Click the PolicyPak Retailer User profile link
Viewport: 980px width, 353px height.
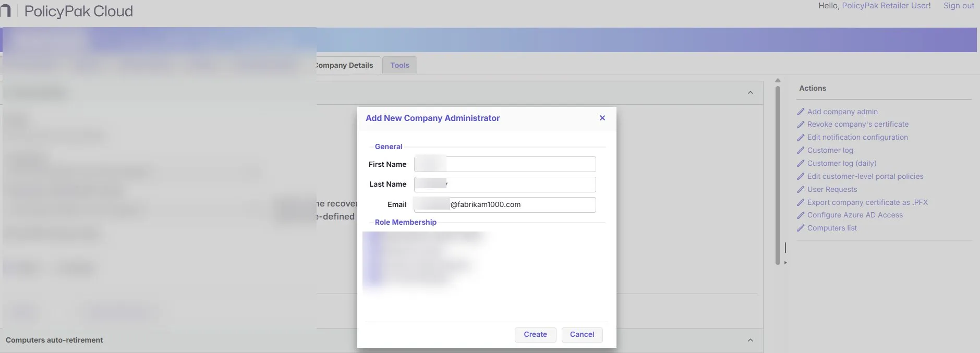tap(885, 6)
